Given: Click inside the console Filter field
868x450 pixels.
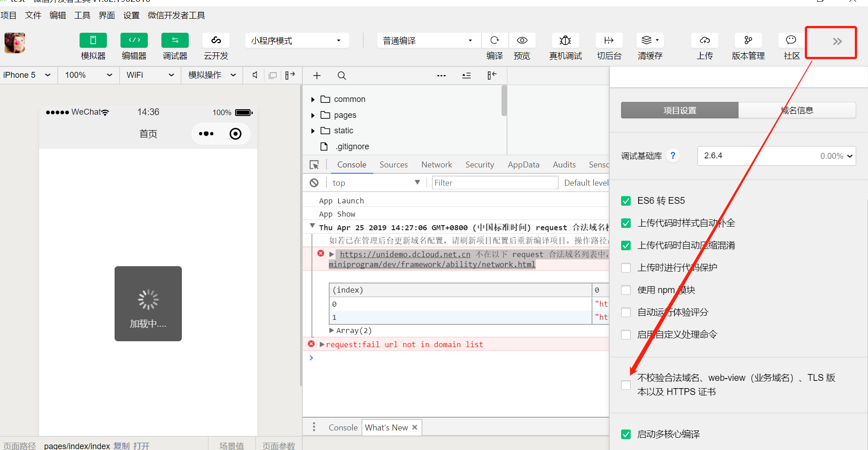Looking at the screenshot, I should 495,182.
